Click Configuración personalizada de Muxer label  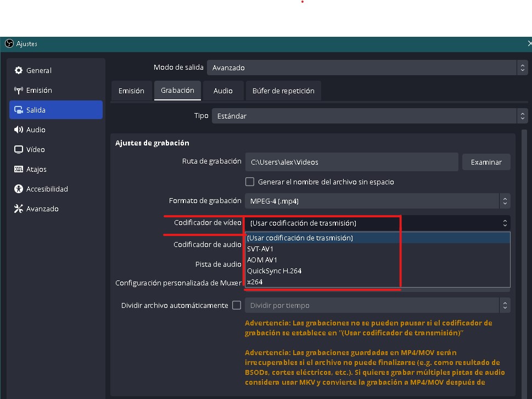(x=178, y=283)
